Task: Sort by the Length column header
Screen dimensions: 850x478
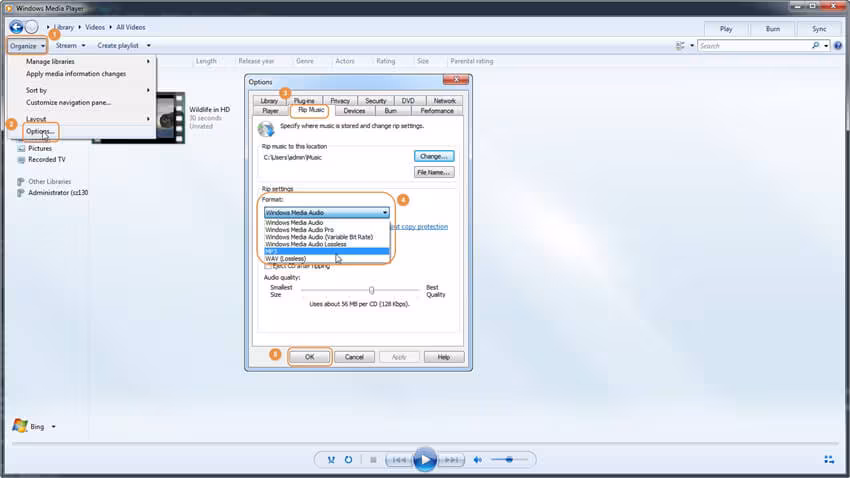Action: click(x=206, y=61)
